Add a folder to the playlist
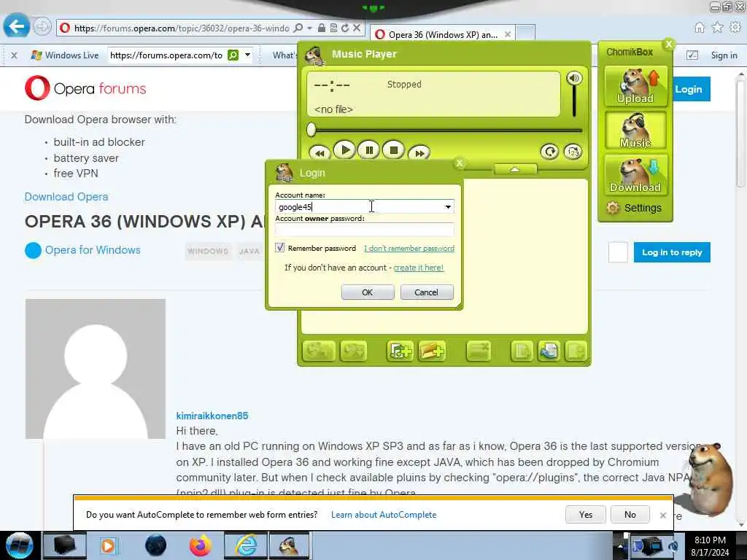 tap(432, 351)
